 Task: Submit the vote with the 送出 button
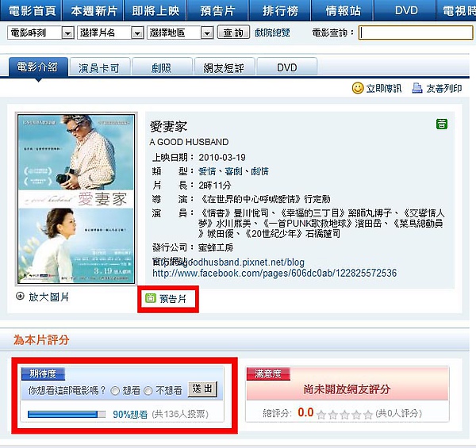[202, 389]
